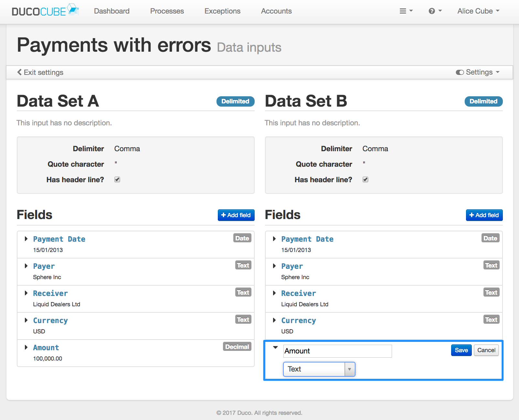Click the Delimited badge on Data Set B
Viewport: 519px width, 420px height.
pos(483,101)
